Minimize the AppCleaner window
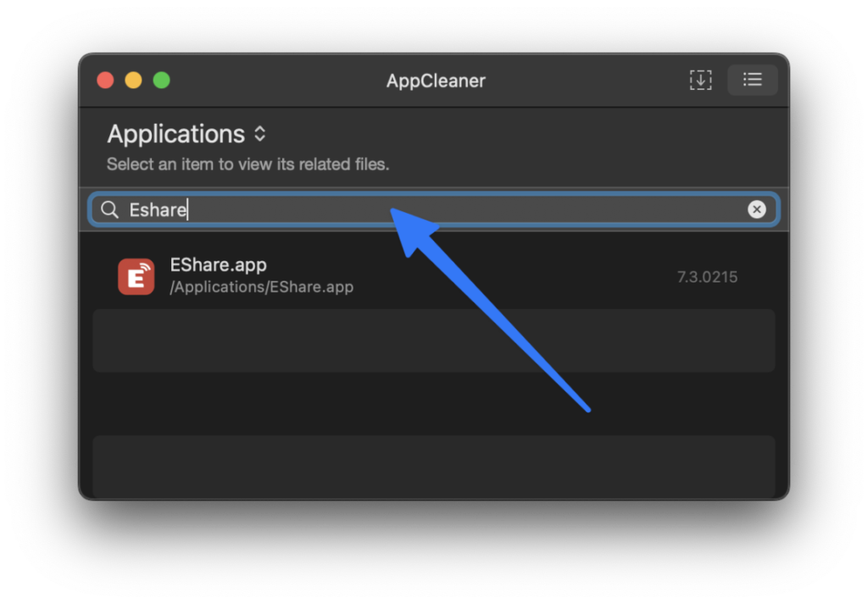The width and height of the screenshot is (868, 604). [133, 81]
